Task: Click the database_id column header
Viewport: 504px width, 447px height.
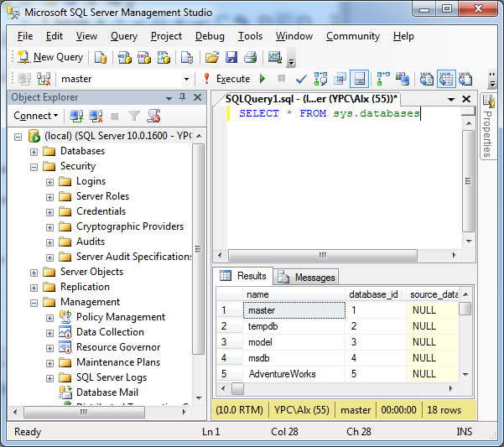Action: [x=375, y=294]
